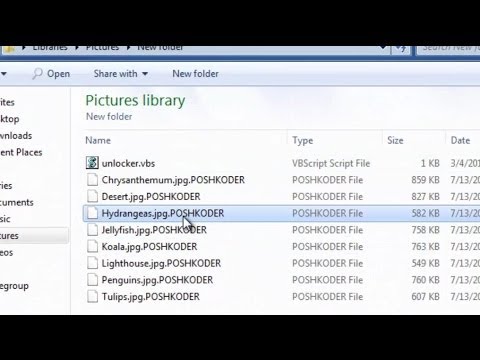Click the 607 KB size cell

point(425,297)
